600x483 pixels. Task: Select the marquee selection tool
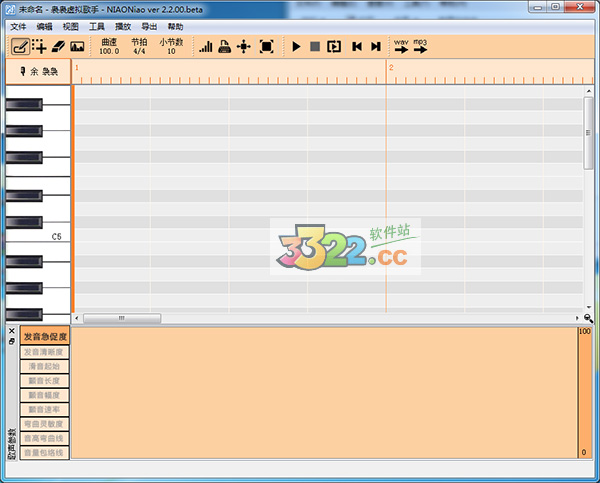point(39,47)
